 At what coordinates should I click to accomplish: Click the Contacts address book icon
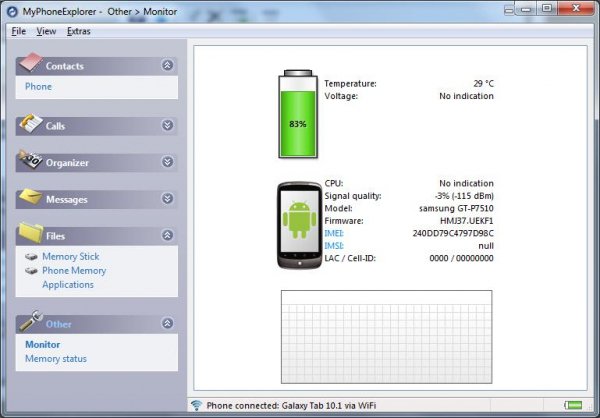pyautogui.click(x=31, y=62)
